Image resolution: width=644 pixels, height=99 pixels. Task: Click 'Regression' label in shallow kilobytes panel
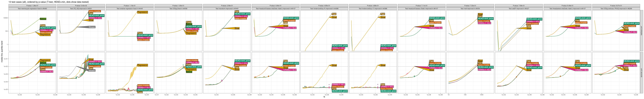coord(143,12)
